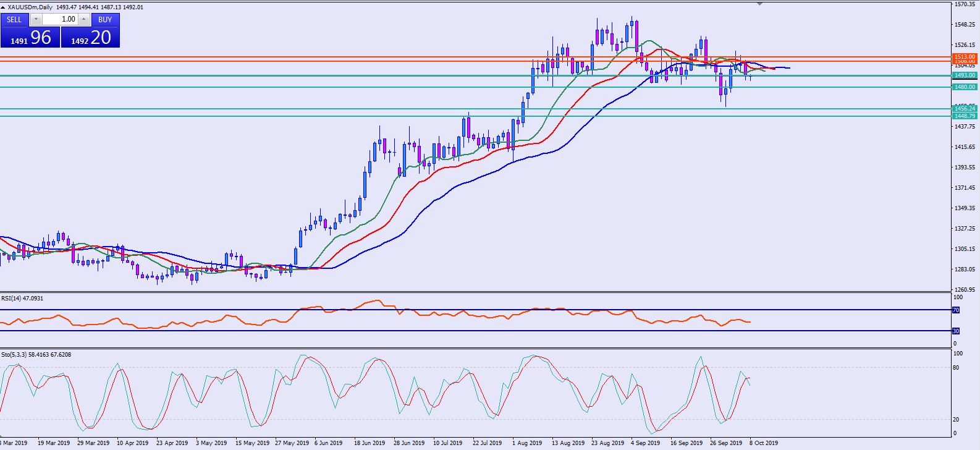Image resolution: width=980 pixels, height=450 pixels.
Task: Click the sell price 1491 96 tile
Action: pos(30,38)
